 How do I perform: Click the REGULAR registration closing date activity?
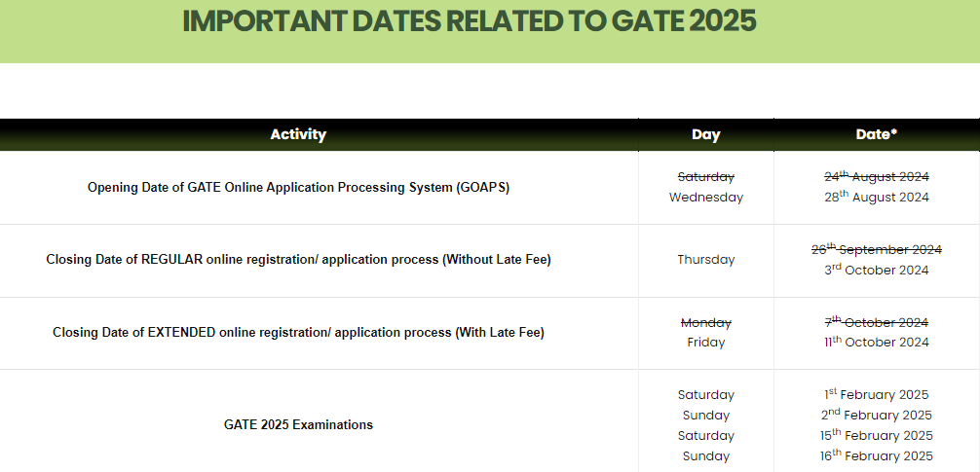coord(298,260)
